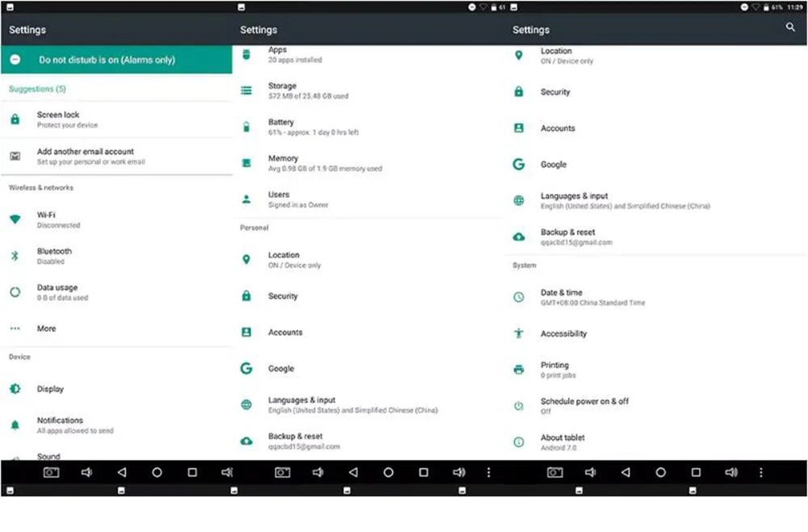The height and width of the screenshot is (532, 808).
Task: Open Apps with 20 apps installed
Action: [x=368, y=55]
